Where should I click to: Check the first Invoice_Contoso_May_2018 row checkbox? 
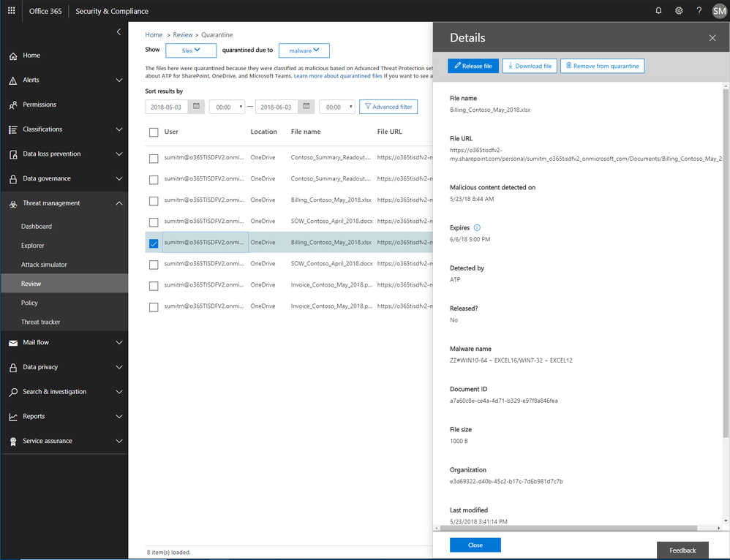[154, 286]
